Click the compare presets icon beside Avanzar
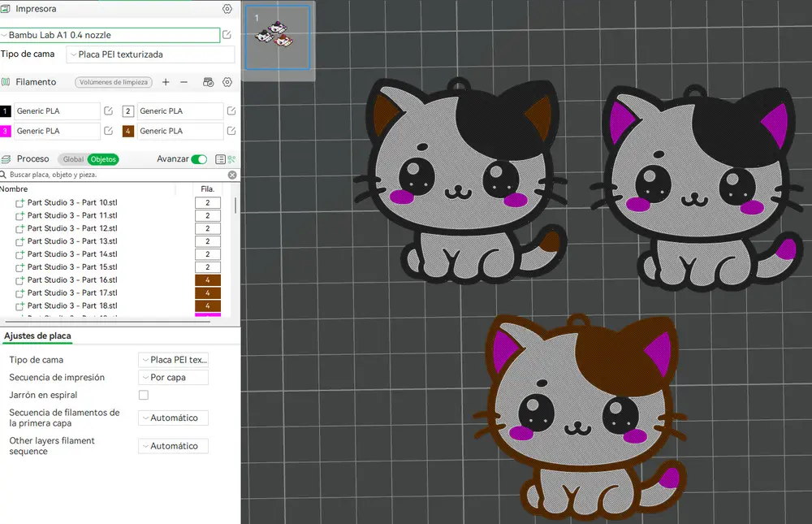 pos(231,159)
